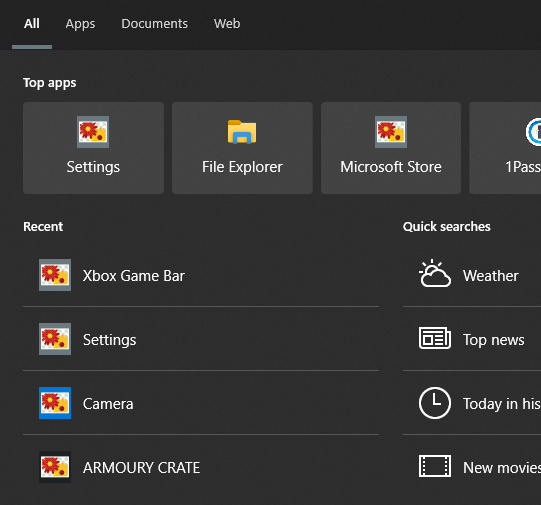Click the Weather cloud-and-sun icon

click(x=435, y=273)
